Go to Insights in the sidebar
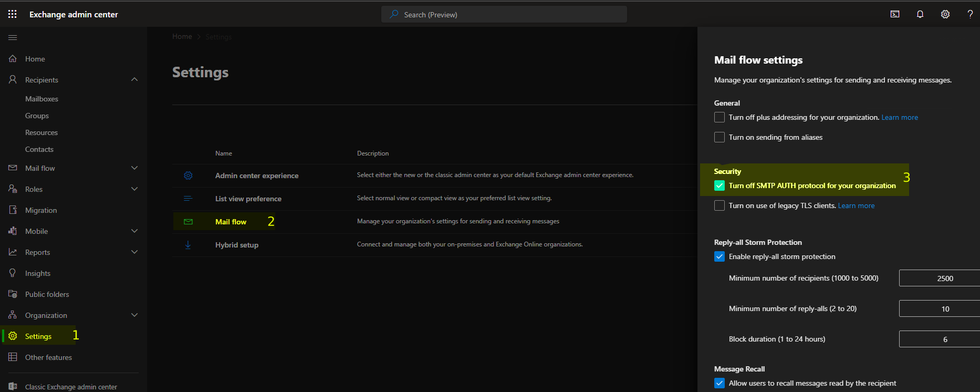Viewport: 980px width, 392px height. tap(38, 273)
